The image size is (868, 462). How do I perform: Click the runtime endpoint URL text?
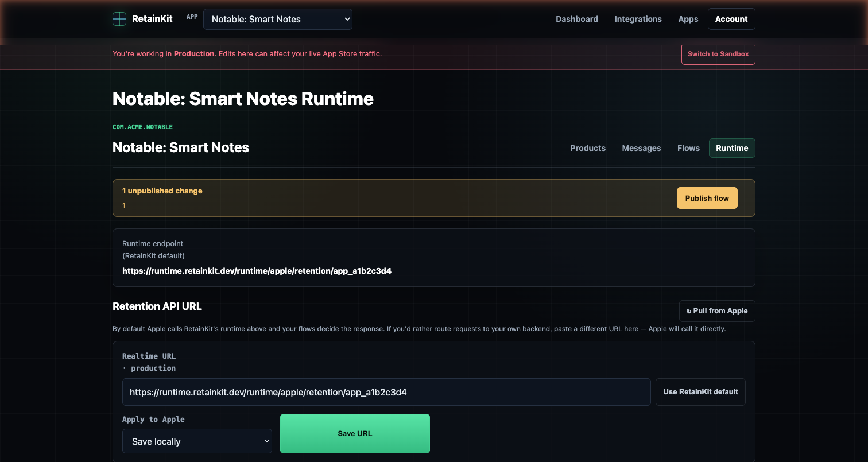click(x=257, y=271)
